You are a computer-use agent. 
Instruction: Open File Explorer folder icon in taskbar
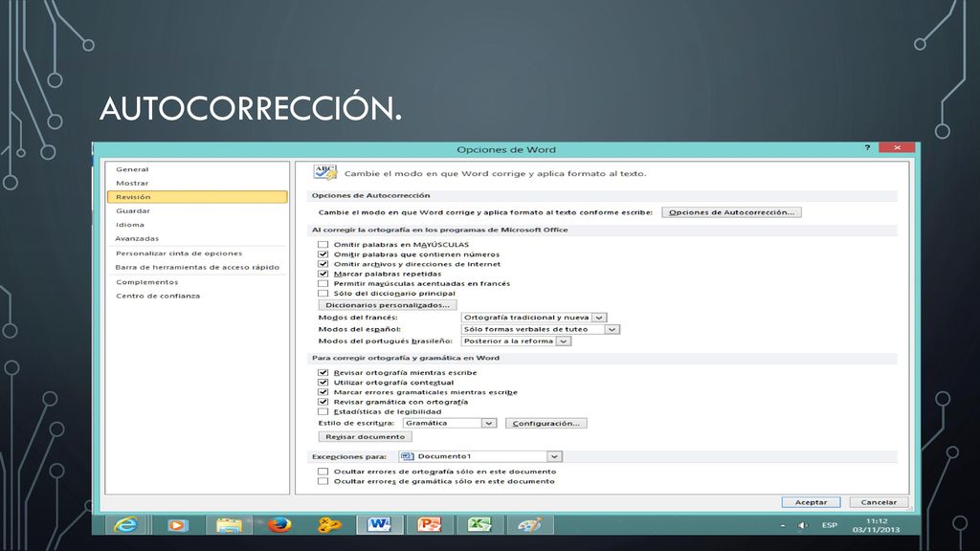(229, 525)
